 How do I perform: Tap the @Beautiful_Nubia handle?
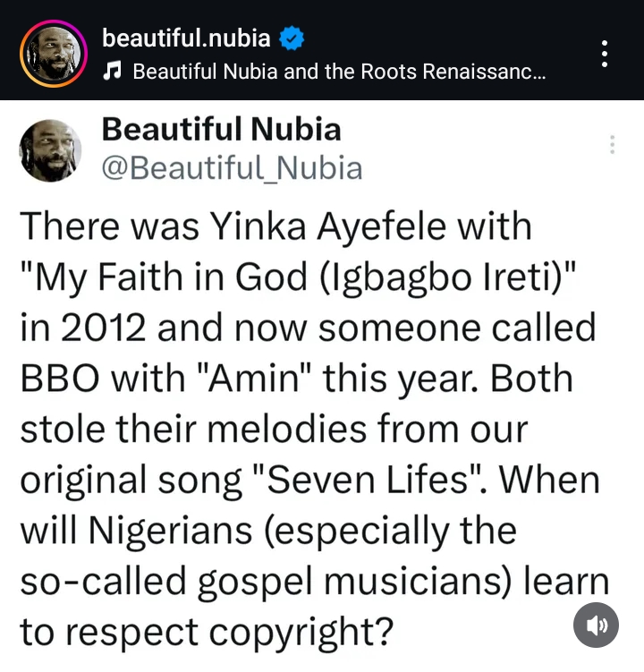coord(232,168)
